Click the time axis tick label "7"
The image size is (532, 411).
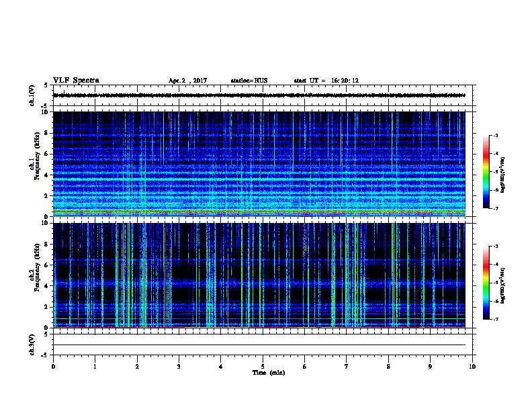tap(347, 366)
